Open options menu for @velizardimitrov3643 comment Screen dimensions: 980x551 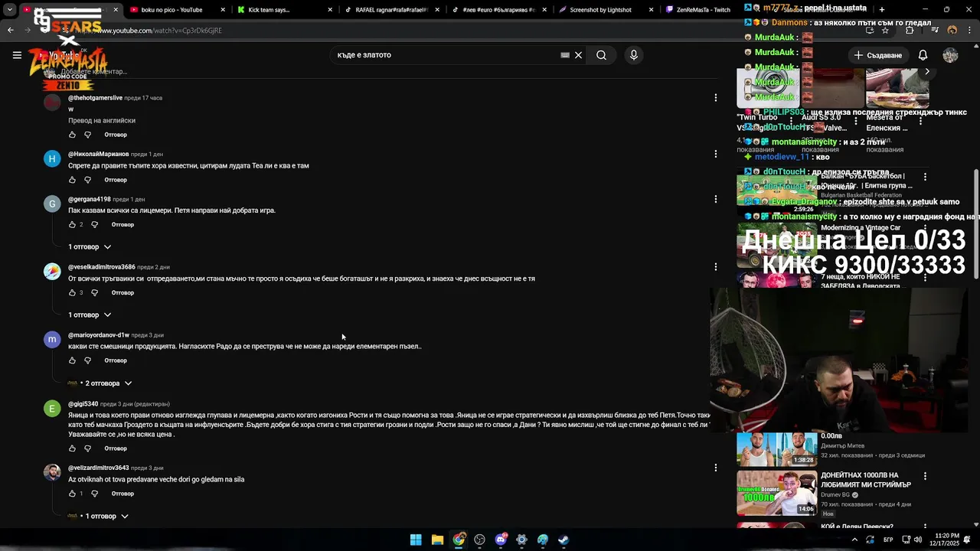tap(715, 468)
